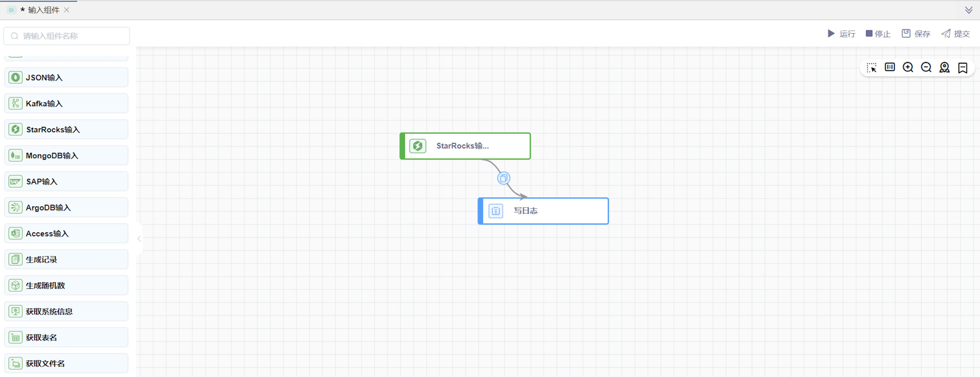Click the copy icon on the connector line
Image resolution: width=980 pixels, height=377 pixels.
coord(503,178)
